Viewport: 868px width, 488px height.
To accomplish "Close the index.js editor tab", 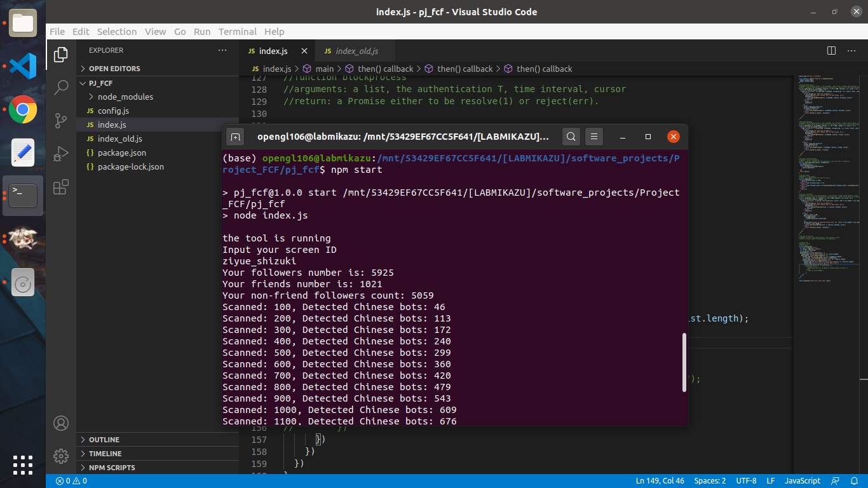I will [304, 51].
